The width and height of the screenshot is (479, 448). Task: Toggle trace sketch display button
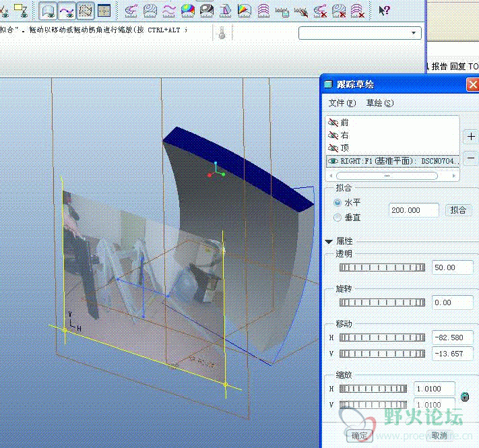click(x=86, y=11)
